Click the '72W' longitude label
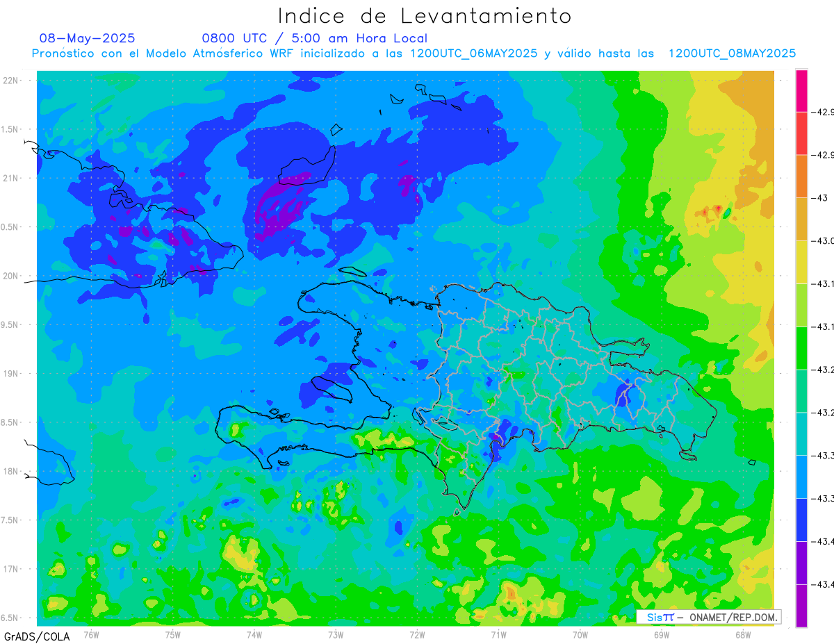This screenshot has height=644, width=834. pyautogui.click(x=417, y=634)
